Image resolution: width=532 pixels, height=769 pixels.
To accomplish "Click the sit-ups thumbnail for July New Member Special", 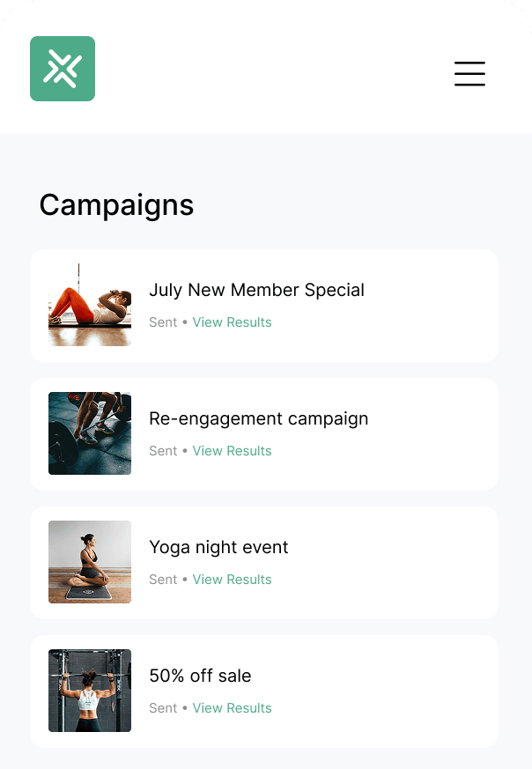I will (89, 305).
